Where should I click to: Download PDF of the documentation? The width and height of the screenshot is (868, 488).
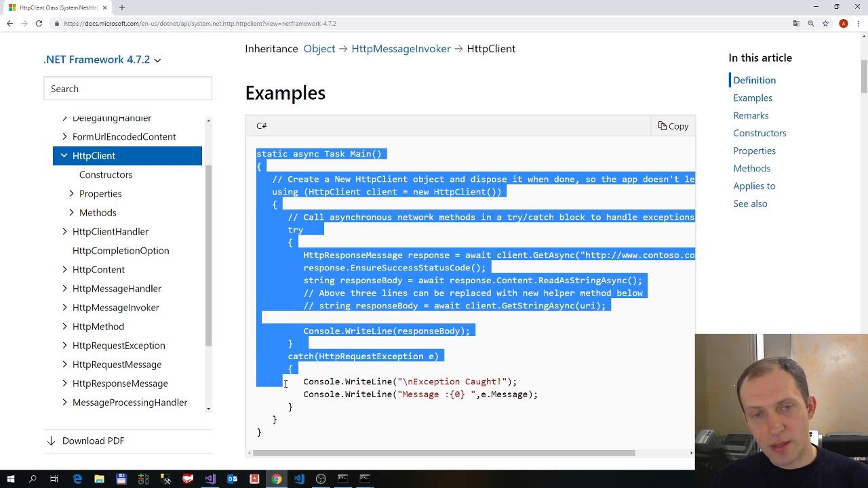click(x=85, y=441)
